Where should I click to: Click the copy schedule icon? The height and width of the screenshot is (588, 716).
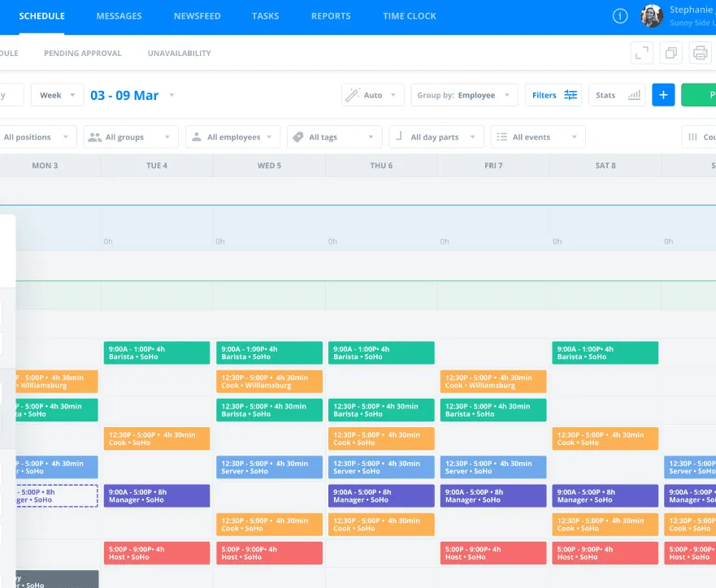point(670,53)
